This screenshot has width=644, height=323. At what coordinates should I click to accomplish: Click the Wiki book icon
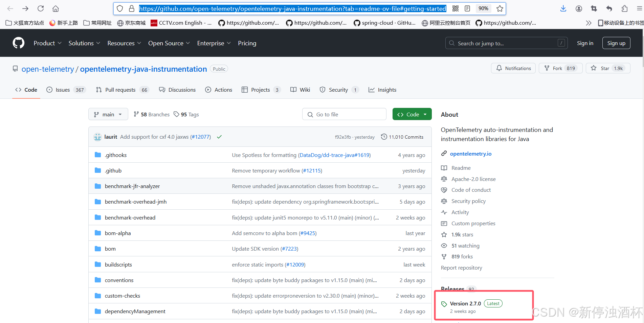[x=293, y=90]
